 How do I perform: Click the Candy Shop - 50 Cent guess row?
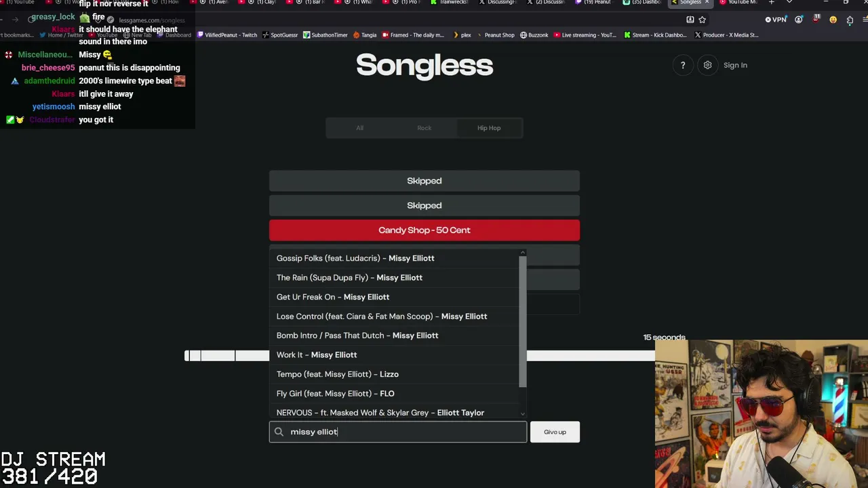click(425, 230)
